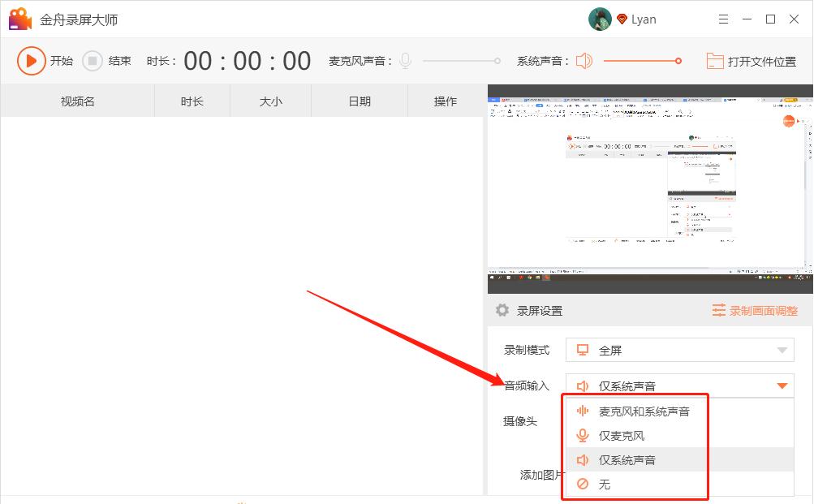Click the speaker icon beside 系统声音
The image size is (814, 504).
coord(584,60)
